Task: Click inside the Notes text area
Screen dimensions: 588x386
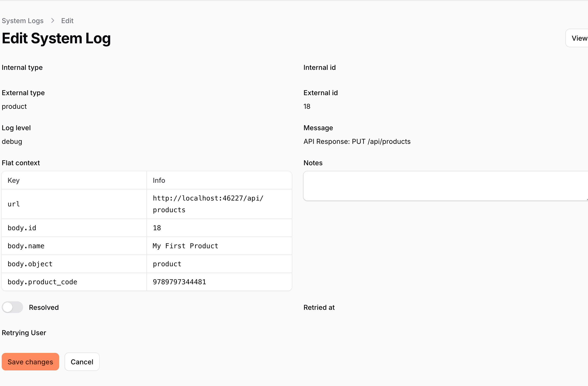Action: 445,186
